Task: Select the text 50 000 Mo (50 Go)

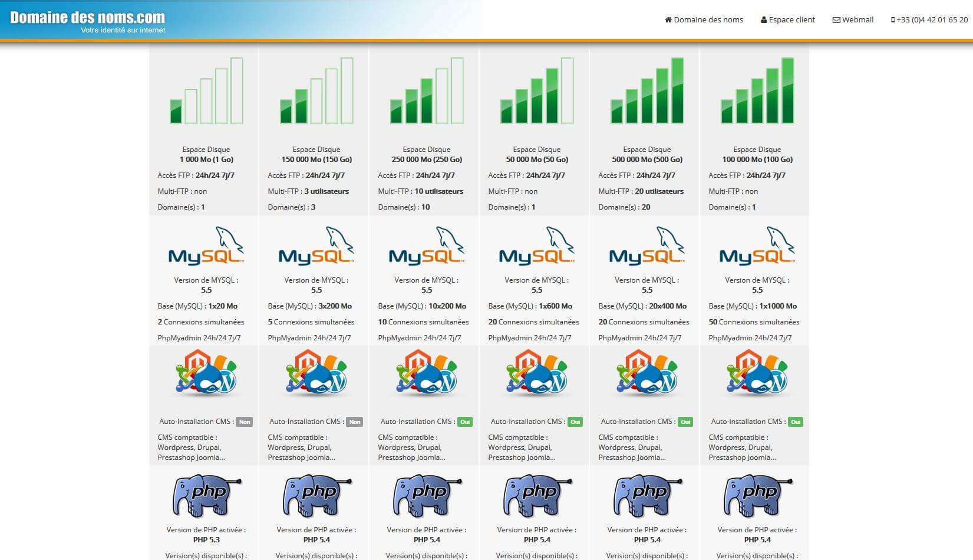Action: [537, 160]
